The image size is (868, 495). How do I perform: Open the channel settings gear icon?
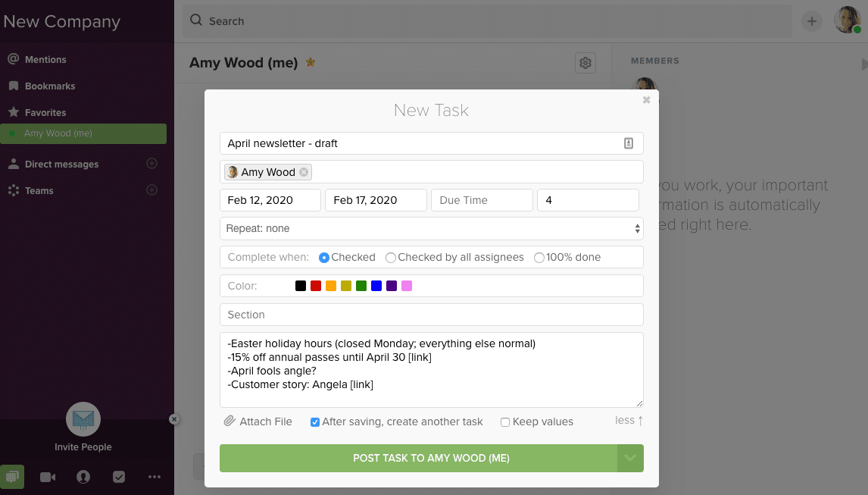585,64
